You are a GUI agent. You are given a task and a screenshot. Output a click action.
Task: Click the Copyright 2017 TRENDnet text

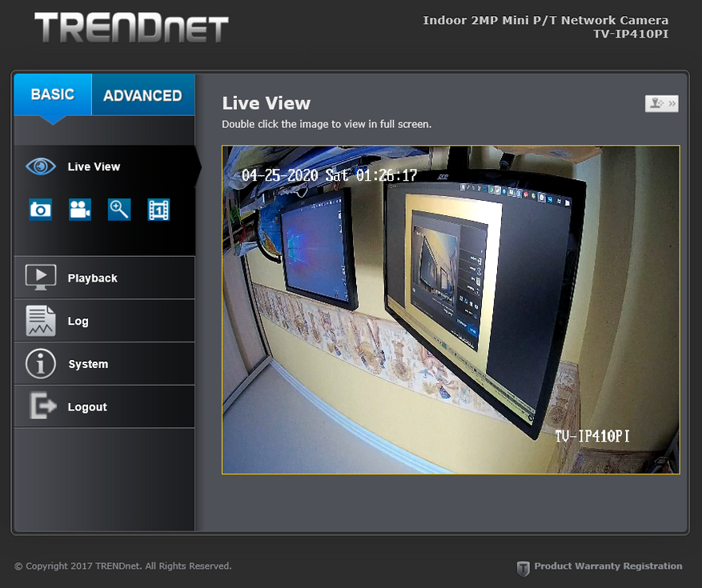pos(123,566)
